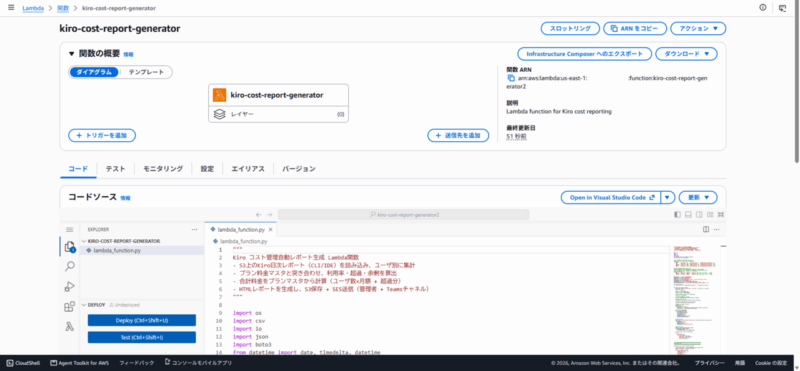Open the 関数 breadcrumb link
The image size is (800, 371).
pos(63,8)
